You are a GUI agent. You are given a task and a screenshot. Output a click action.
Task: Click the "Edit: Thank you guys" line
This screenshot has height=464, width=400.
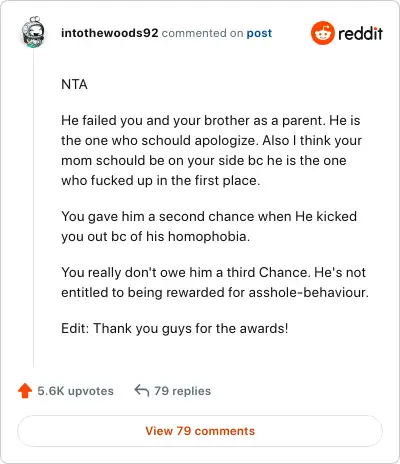pos(174,328)
